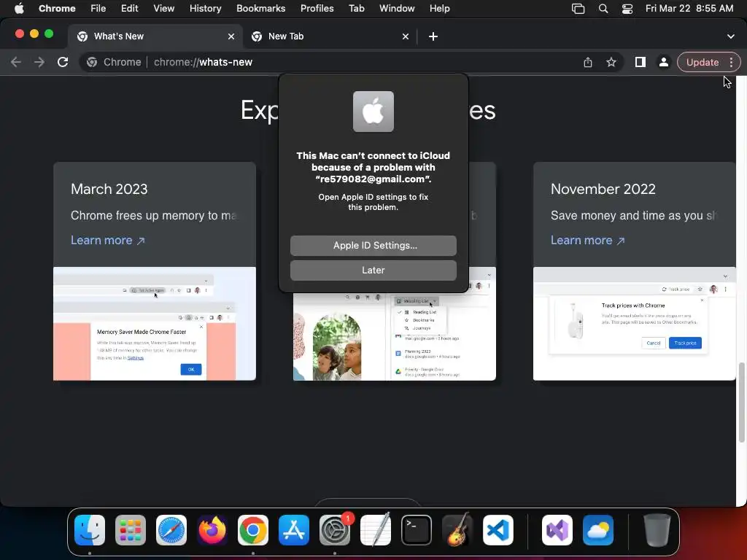Open the Edit menu
The image size is (747, 560).
click(129, 9)
